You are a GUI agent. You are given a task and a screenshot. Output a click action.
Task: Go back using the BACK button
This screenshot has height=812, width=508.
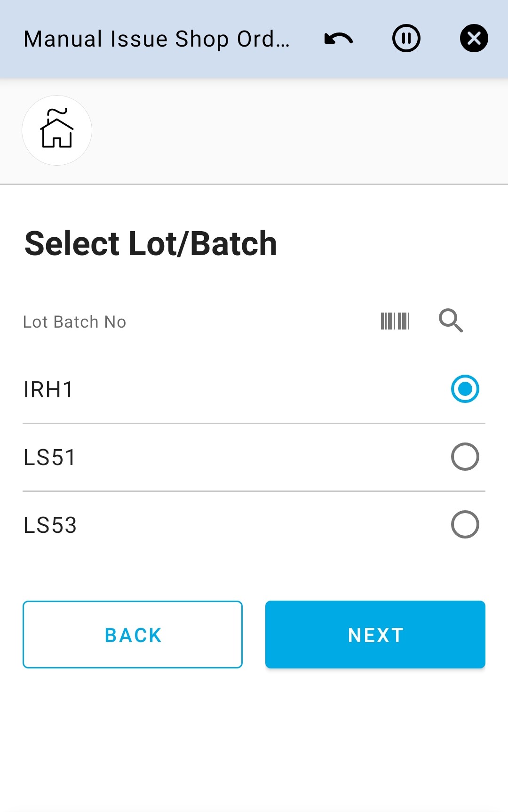(132, 635)
